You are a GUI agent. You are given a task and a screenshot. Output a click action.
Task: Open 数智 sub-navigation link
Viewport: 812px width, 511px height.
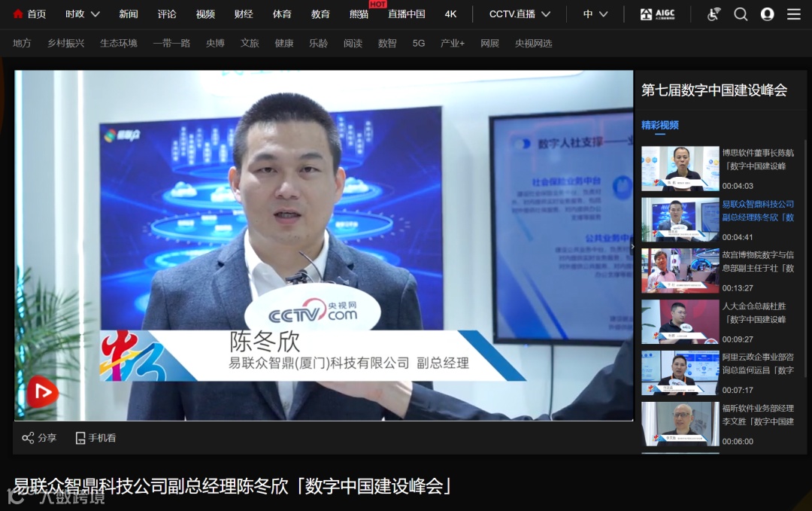387,43
